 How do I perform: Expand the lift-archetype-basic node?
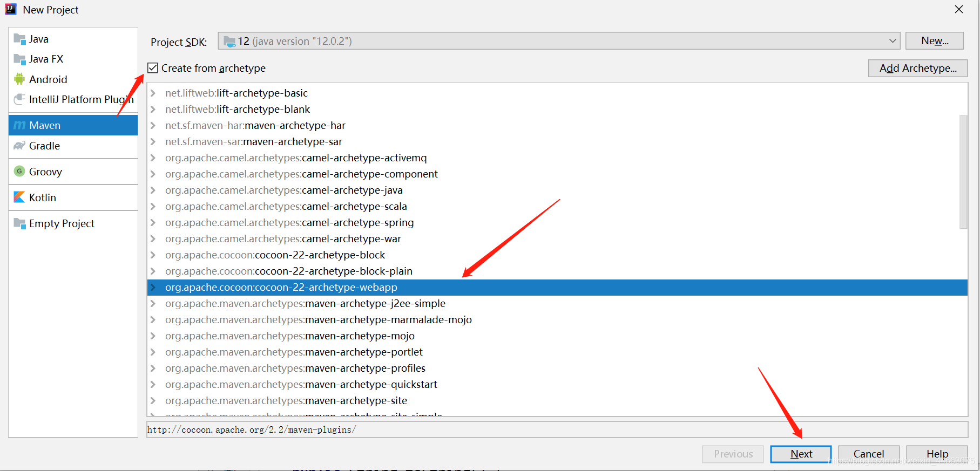(x=153, y=93)
